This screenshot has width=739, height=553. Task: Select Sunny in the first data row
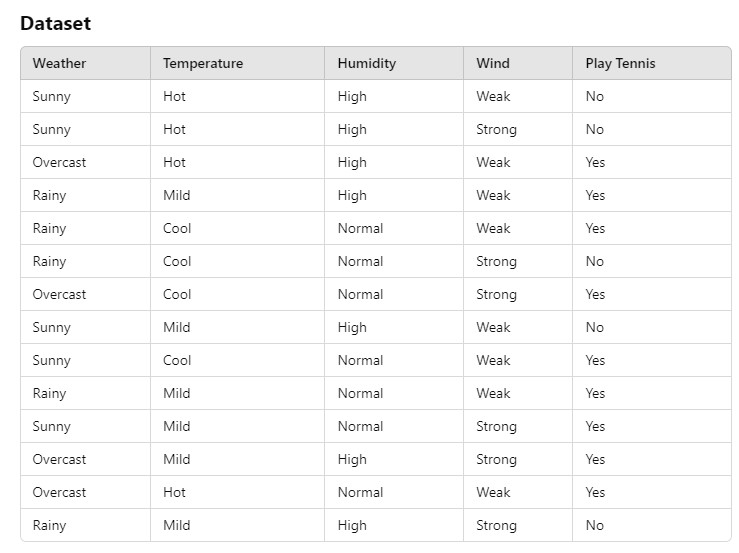[x=51, y=96]
